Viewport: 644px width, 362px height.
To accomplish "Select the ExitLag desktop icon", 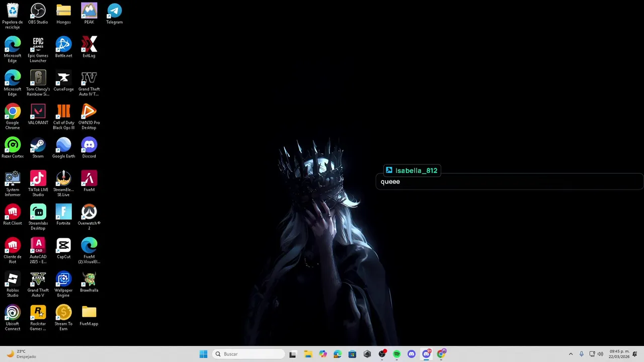I will [89, 47].
